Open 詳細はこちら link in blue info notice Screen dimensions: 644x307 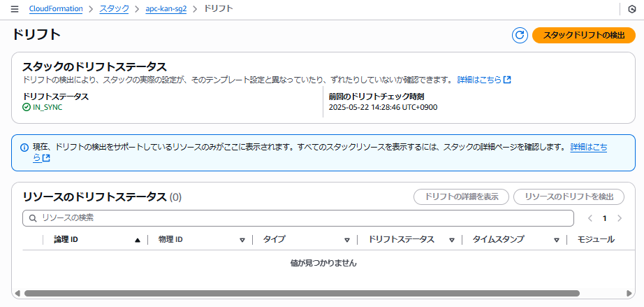point(589,147)
